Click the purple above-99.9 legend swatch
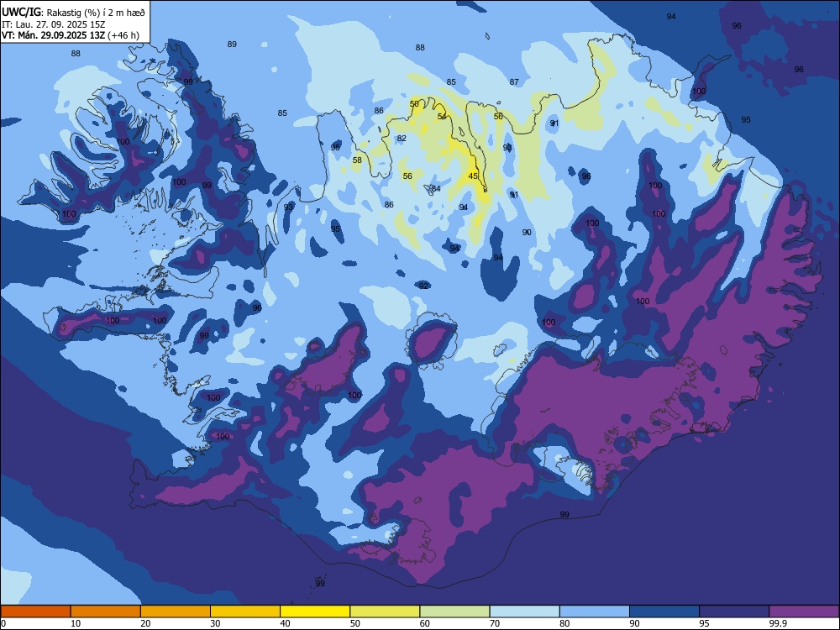The width and height of the screenshot is (840, 630). [x=804, y=612]
